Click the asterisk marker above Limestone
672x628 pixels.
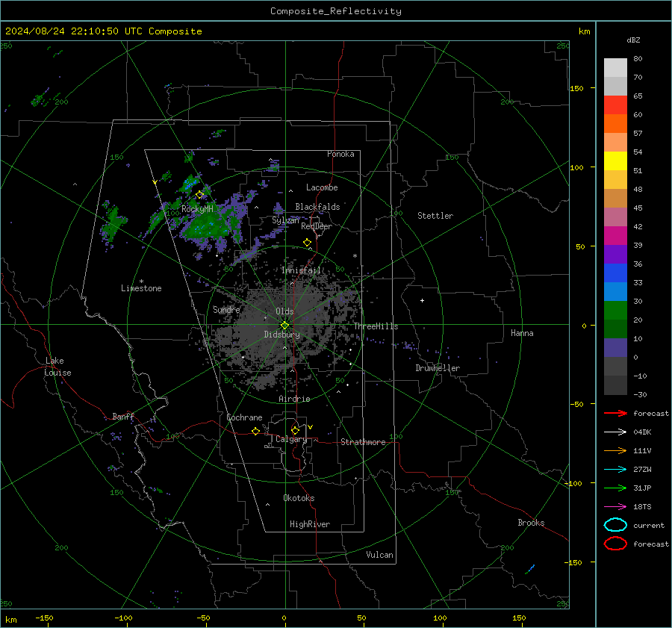pyautogui.click(x=141, y=282)
